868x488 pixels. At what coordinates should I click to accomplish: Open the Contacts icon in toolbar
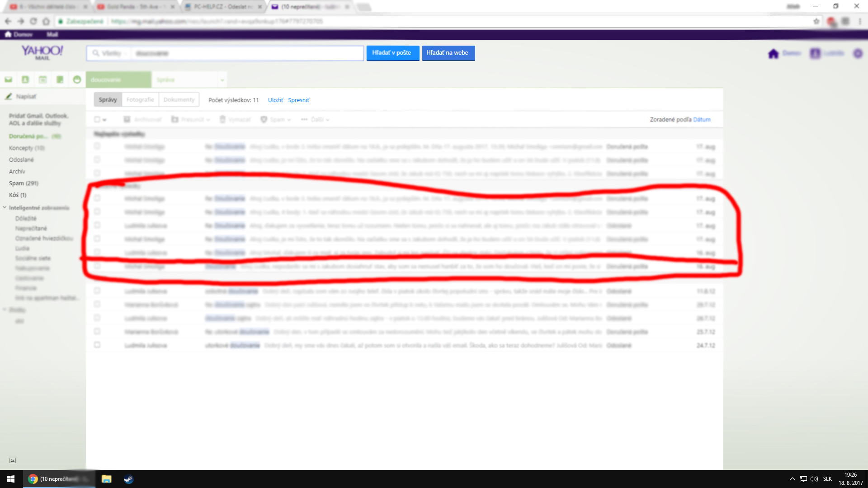coord(25,80)
